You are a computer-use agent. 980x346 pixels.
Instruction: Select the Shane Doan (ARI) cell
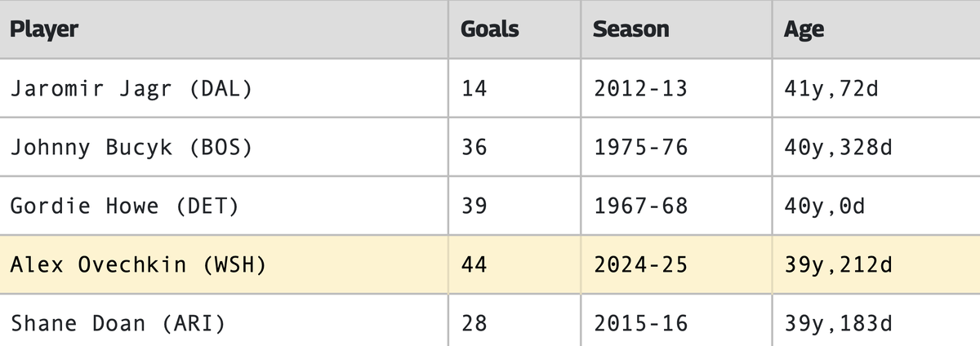click(118, 323)
